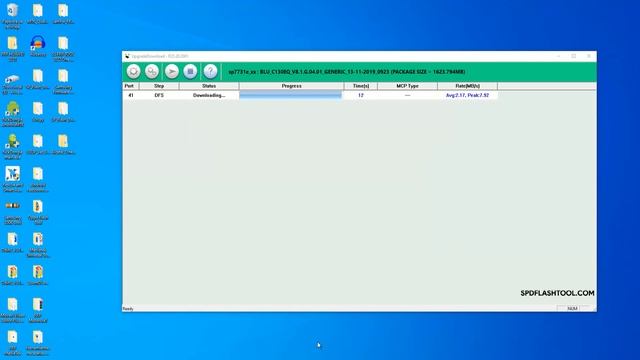The width and height of the screenshot is (640, 360).
Task: Minimize the UpgradeDownload window
Action: pos(558,56)
